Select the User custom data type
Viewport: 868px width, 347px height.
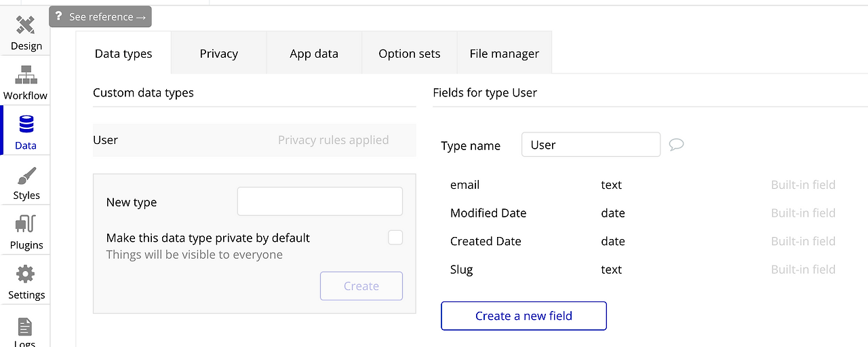pos(106,140)
